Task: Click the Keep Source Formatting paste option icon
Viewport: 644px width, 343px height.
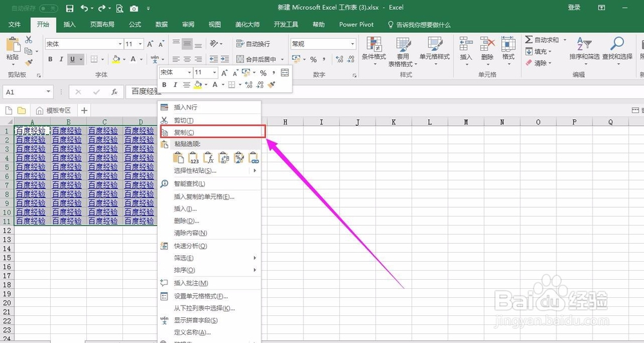Action: 178,157
